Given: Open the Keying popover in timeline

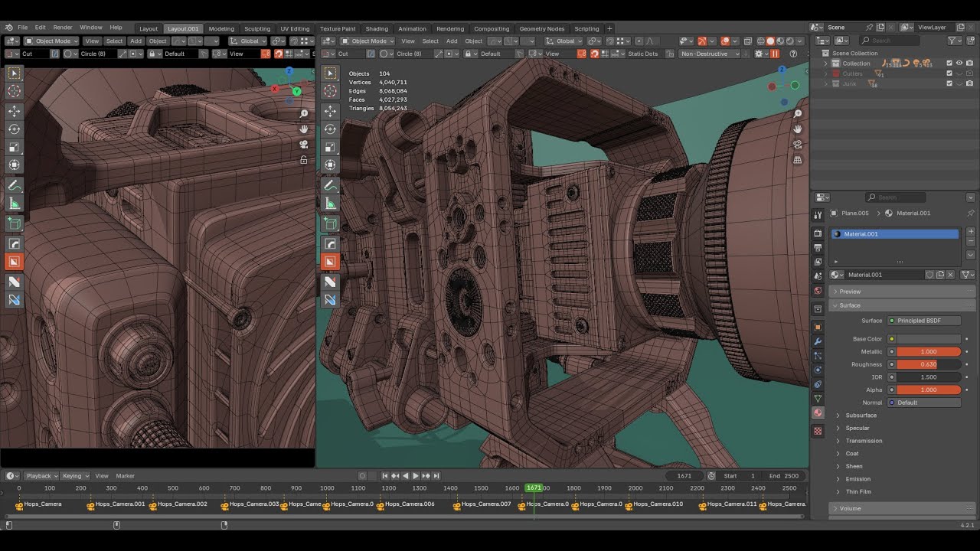Looking at the screenshot, I should [75, 476].
